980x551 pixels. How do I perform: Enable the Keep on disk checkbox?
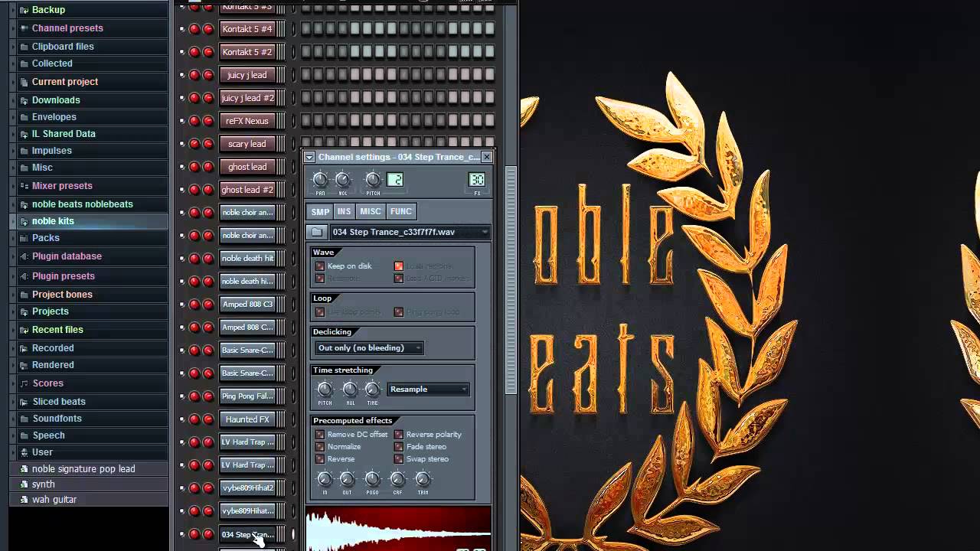321,266
